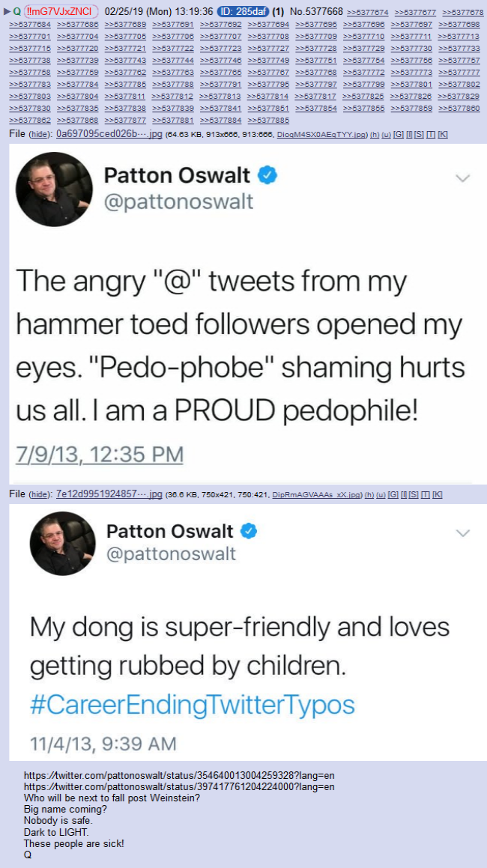The height and width of the screenshot is (868, 487).
Task: Hide the first file 0a697095ced026b jpg
Action: (39, 135)
